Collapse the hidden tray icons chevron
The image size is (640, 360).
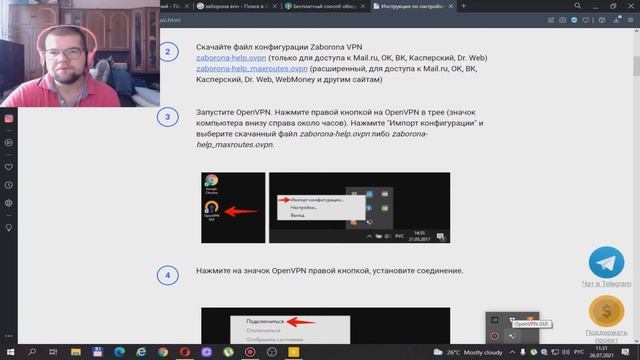pos(513,352)
